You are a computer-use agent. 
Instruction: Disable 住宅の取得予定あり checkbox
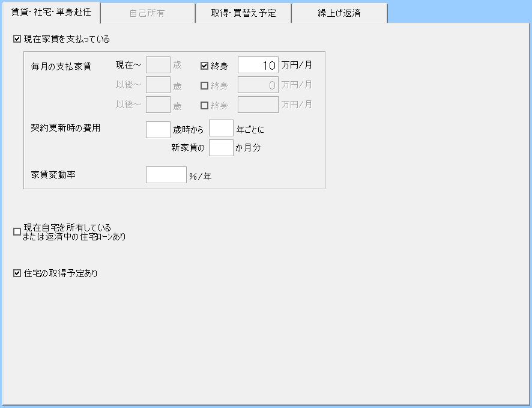coord(17,273)
